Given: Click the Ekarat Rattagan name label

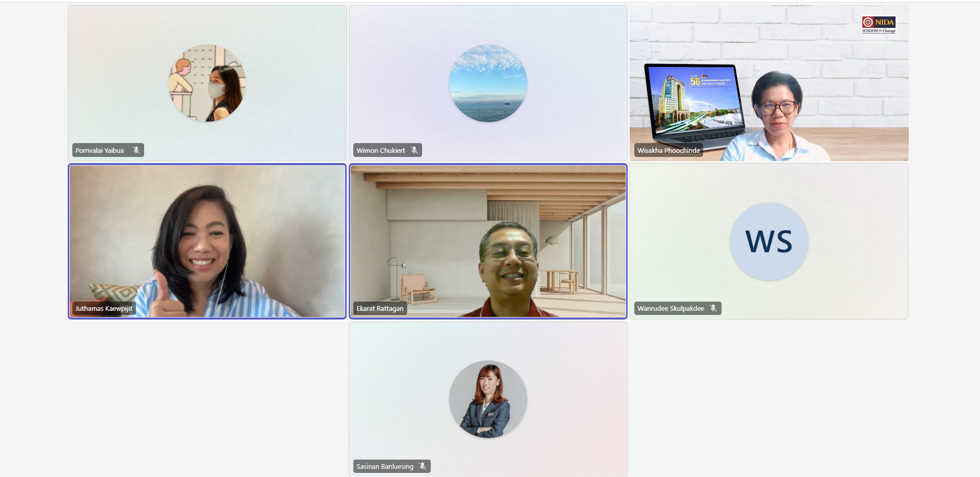Looking at the screenshot, I should (x=379, y=308).
